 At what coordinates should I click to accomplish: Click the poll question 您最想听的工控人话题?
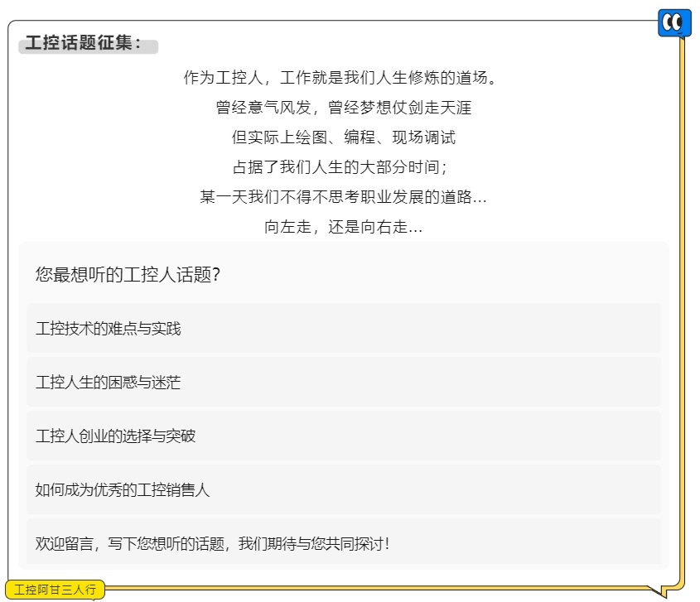[x=128, y=274]
